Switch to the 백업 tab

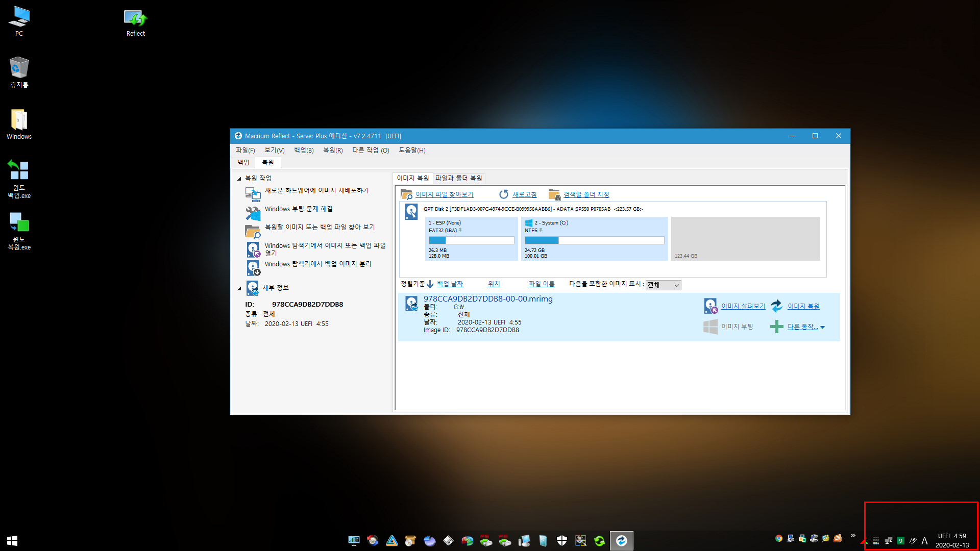(243, 162)
